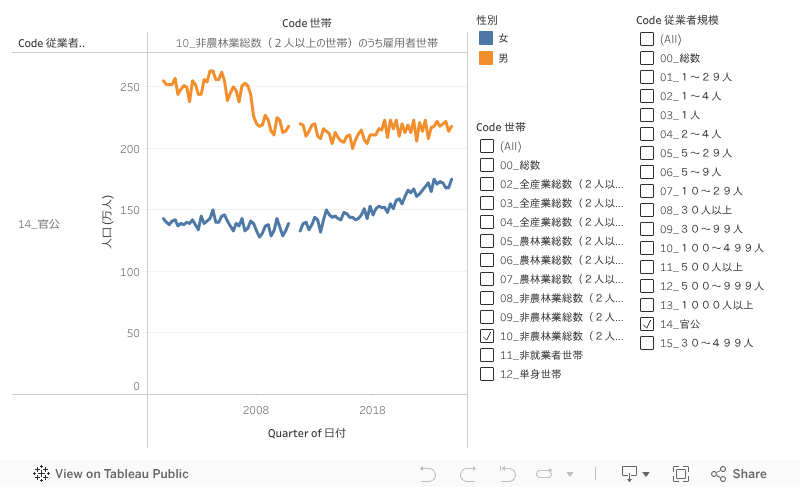This screenshot has width=800, height=487.
Task: Open the Download options icon
Action: pyautogui.click(x=635, y=474)
